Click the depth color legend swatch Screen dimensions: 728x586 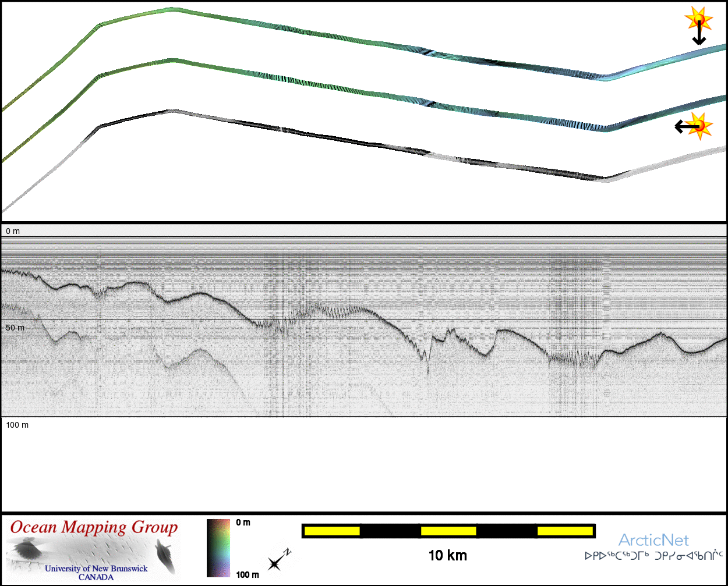(x=218, y=548)
